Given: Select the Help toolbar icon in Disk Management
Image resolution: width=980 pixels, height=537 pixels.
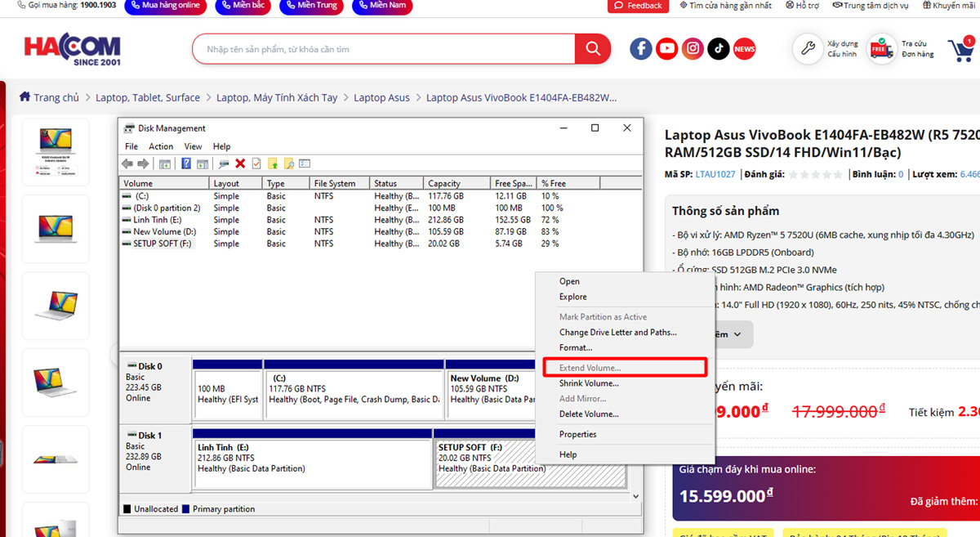Looking at the screenshot, I should pos(185,163).
